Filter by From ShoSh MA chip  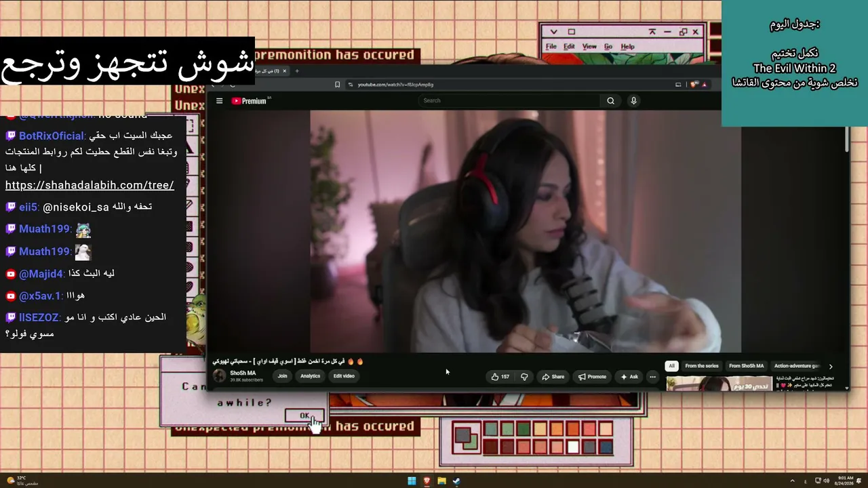[x=747, y=366]
